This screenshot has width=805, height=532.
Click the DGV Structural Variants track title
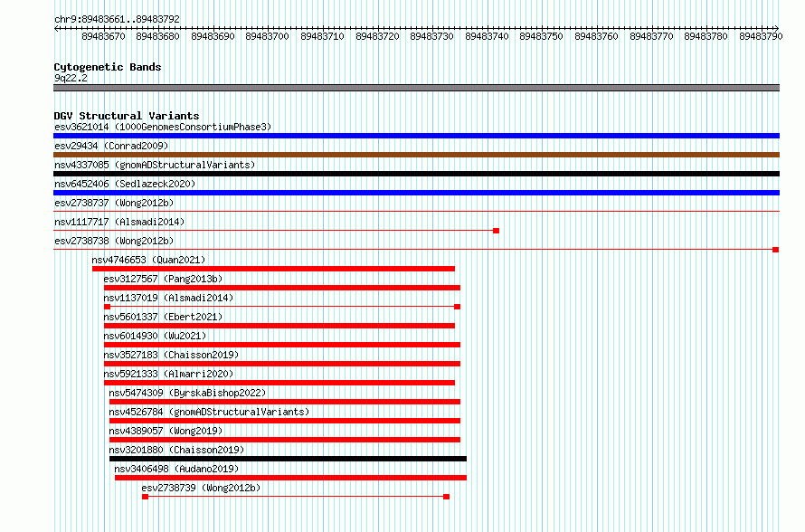[x=127, y=116]
